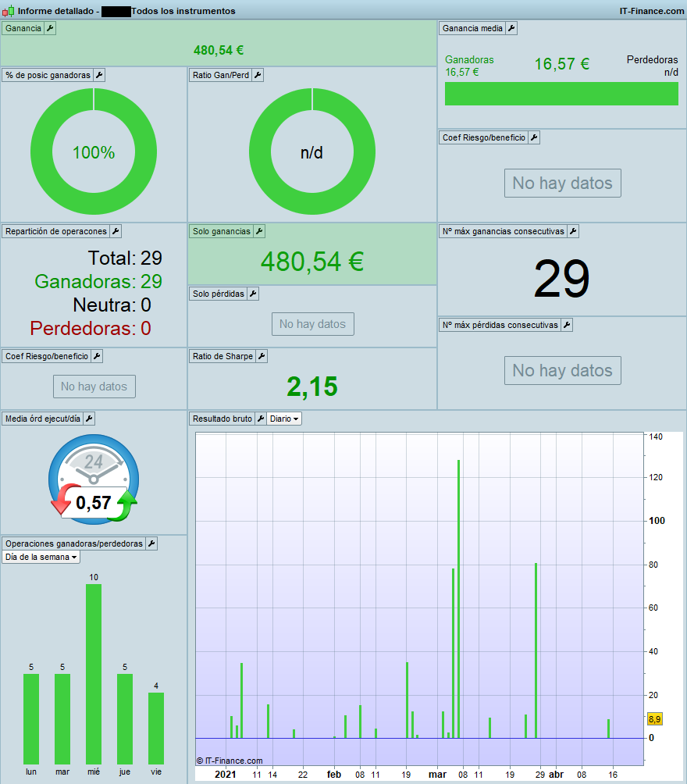Select the mié bar in weekday chart

[x=94, y=674]
